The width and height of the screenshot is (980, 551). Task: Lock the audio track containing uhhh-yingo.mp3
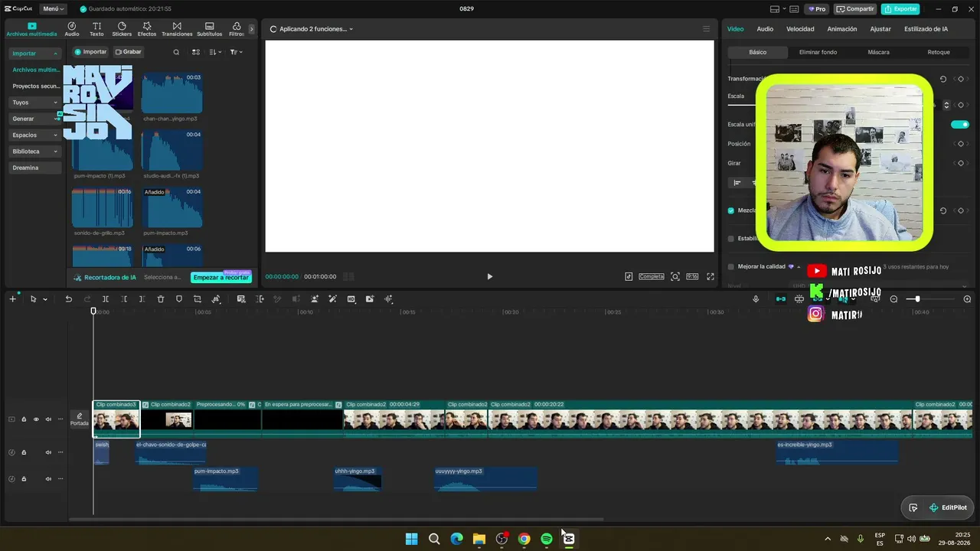24,479
